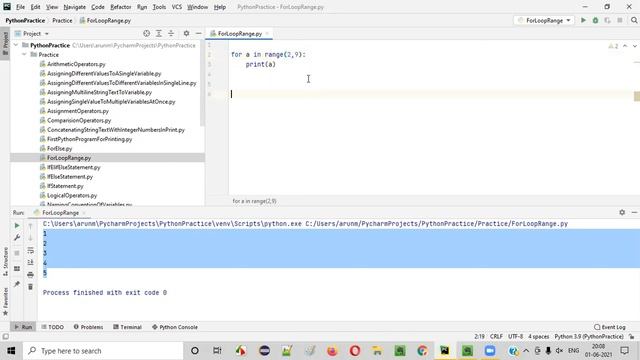Go to previous highlighted warning arrow
This screenshot has width=640, height=360.
click(625, 46)
